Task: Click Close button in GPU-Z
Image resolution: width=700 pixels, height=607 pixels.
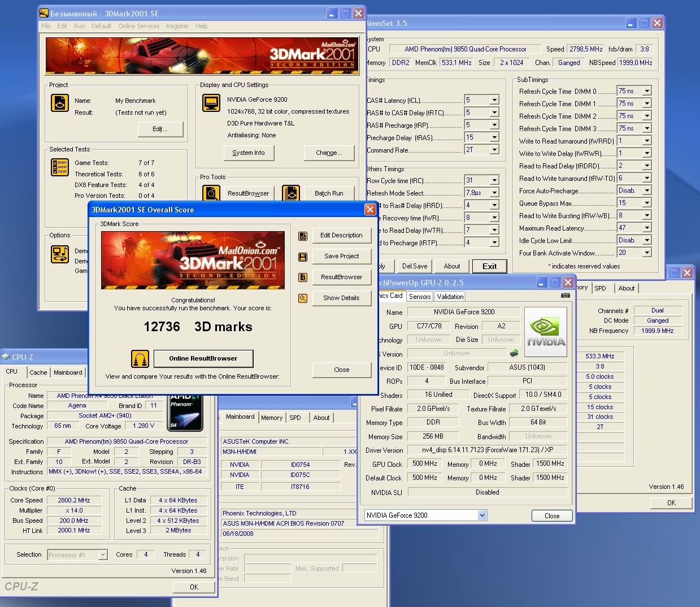Action: coord(552,516)
